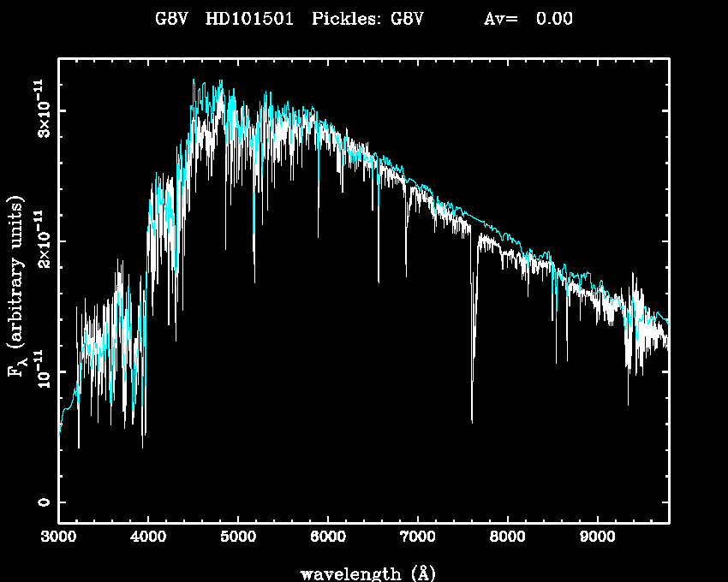
Task: Click the 5000 wavelength tick label
Action: [238, 538]
